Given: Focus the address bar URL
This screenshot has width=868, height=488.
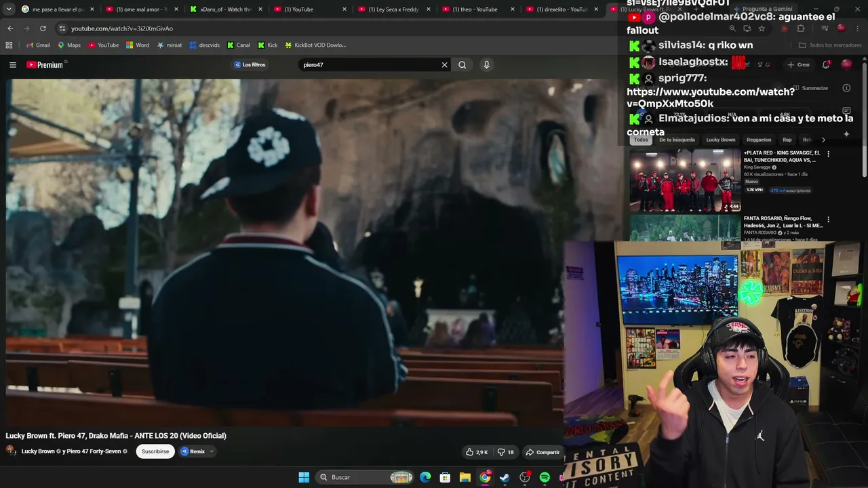Looking at the screenshot, I should 122,28.
